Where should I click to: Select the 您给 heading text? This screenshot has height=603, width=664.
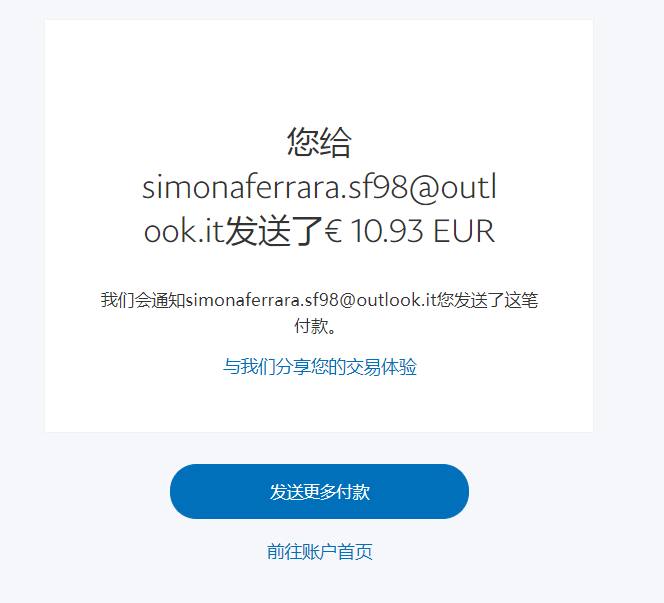point(319,142)
